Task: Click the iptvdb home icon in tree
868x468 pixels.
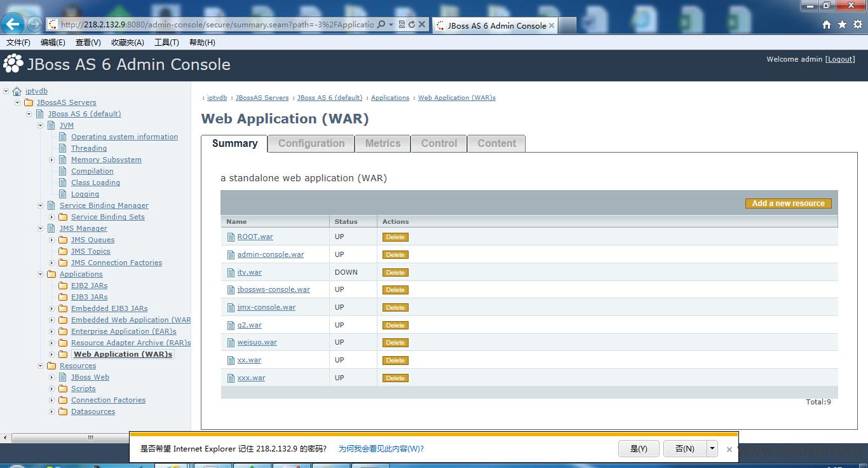Action: (x=17, y=92)
